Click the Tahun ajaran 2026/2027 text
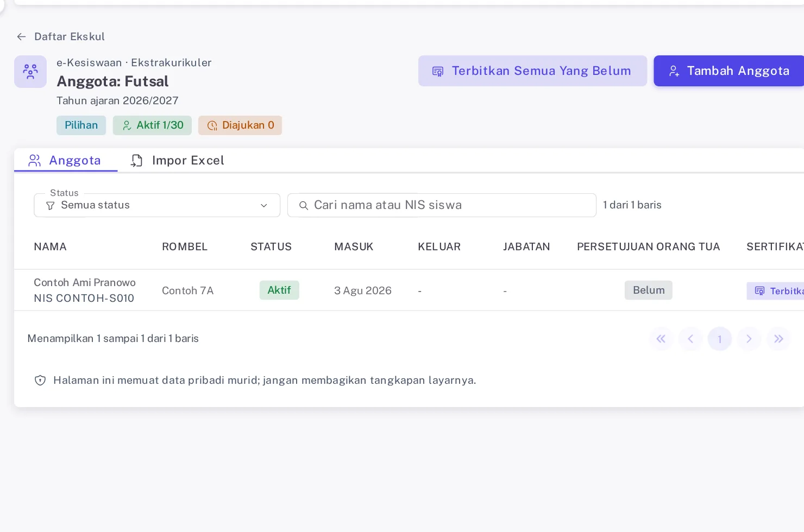 click(x=117, y=100)
